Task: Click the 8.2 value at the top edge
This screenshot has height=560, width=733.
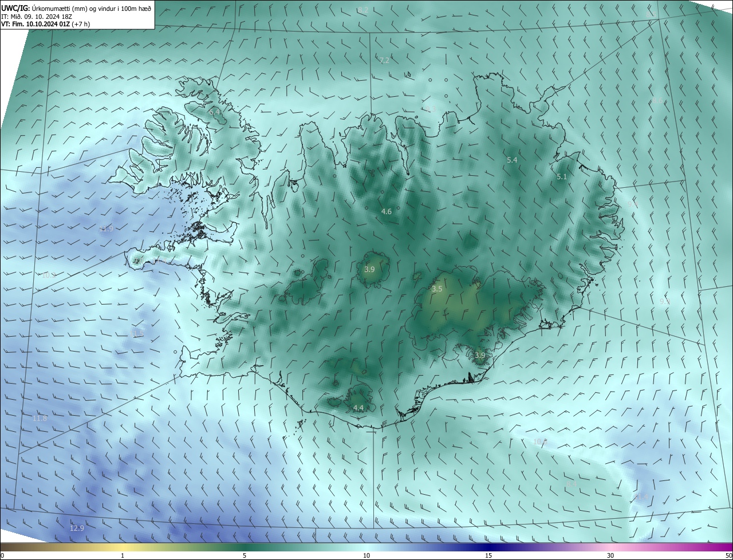Action: [363, 10]
